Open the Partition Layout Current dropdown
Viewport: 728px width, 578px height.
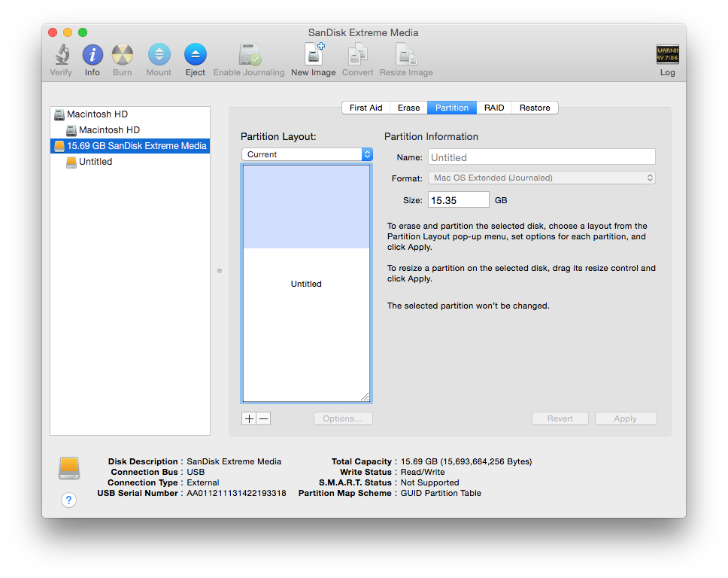tap(307, 154)
